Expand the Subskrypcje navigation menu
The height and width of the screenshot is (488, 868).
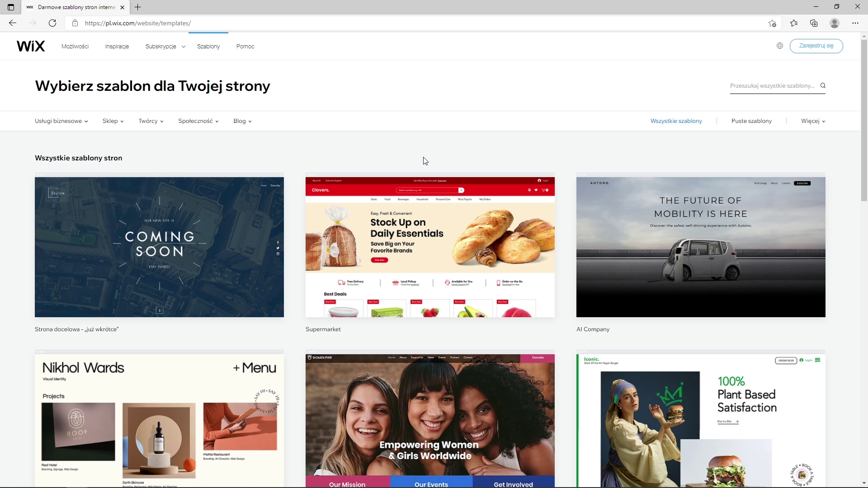coord(165,47)
